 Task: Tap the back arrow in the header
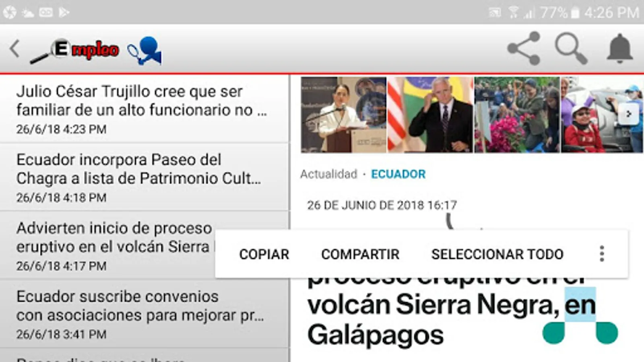(x=15, y=49)
